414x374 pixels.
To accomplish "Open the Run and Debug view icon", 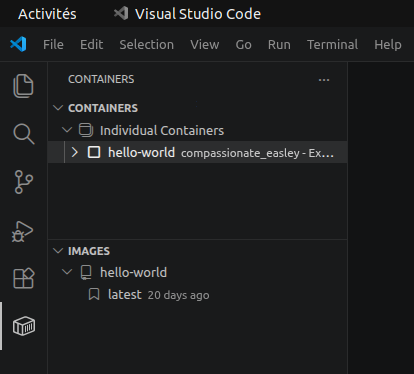I will (x=23, y=231).
